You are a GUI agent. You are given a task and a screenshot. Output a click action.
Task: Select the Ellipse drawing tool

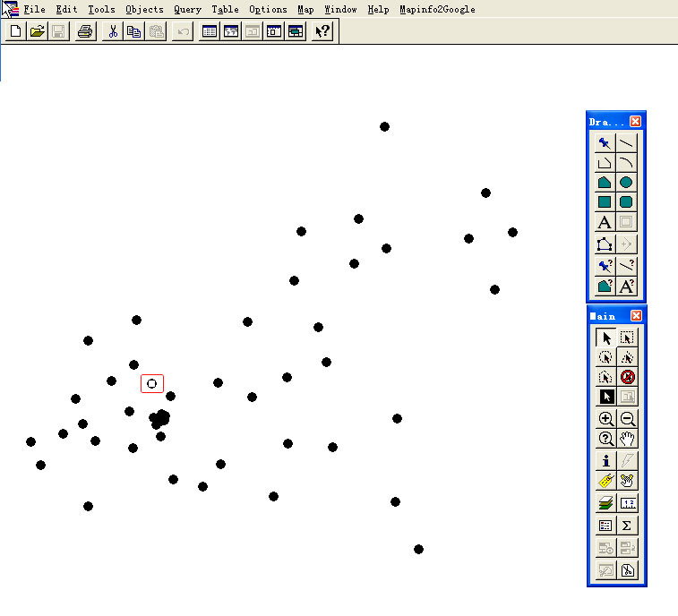coord(626,183)
